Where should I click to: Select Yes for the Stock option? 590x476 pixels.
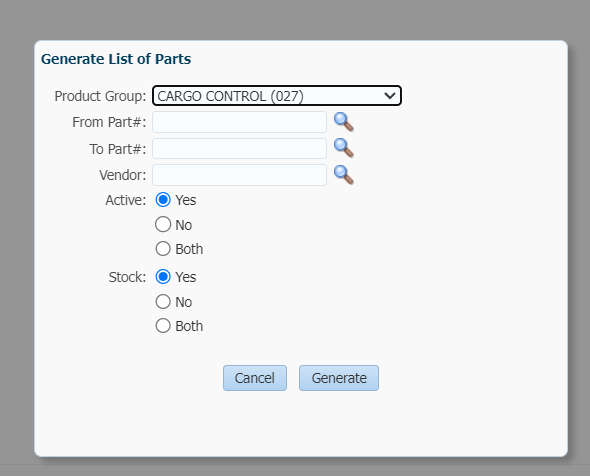pyautogui.click(x=163, y=277)
